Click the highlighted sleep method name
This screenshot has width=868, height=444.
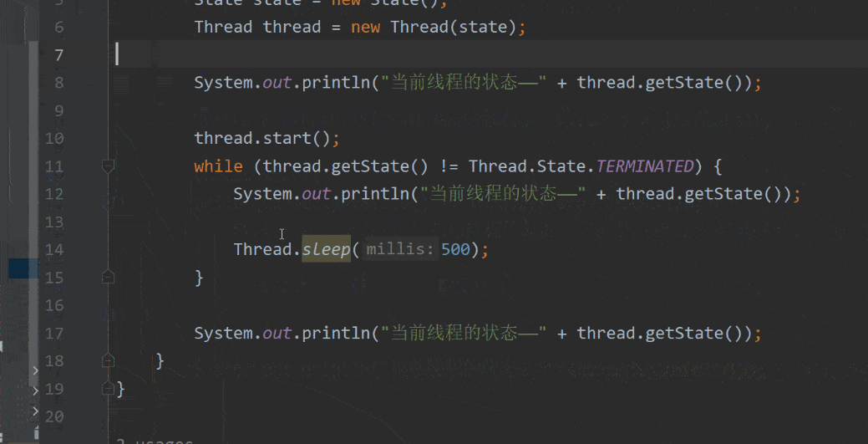coord(326,249)
